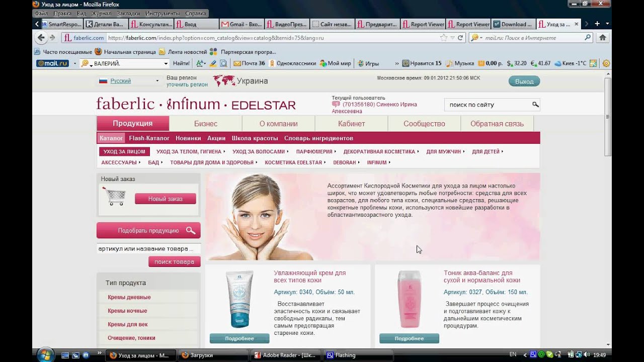The height and width of the screenshot is (362, 644).
Task: Open Игры on the mail.ru toolbar
Action: pyautogui.click(x=368, y=63)
